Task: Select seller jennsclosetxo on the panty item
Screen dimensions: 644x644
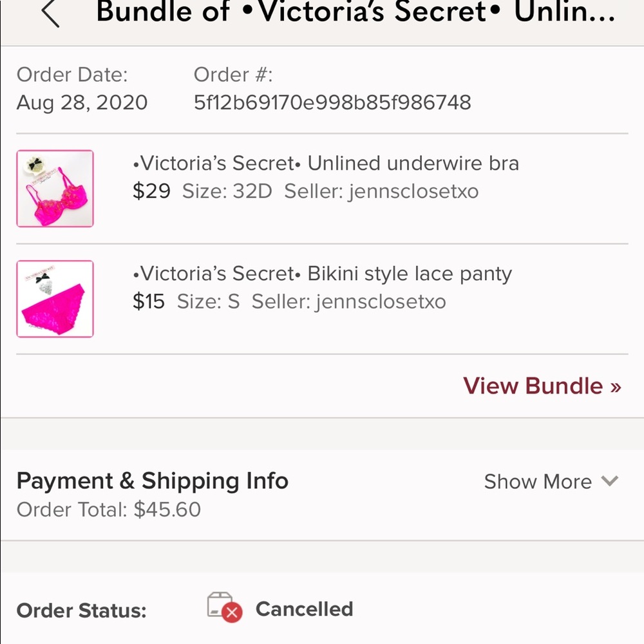Action: pyautogui.click(x=348, y=301)
